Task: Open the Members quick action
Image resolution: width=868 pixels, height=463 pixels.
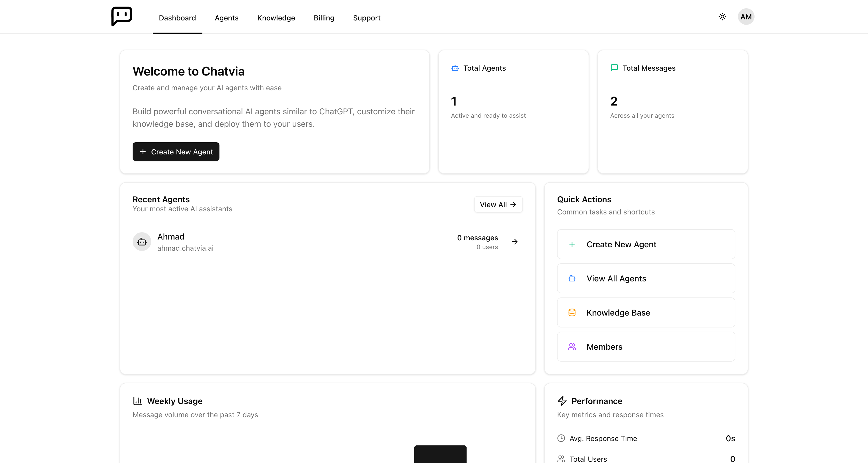Action: (x=646, y=347)
